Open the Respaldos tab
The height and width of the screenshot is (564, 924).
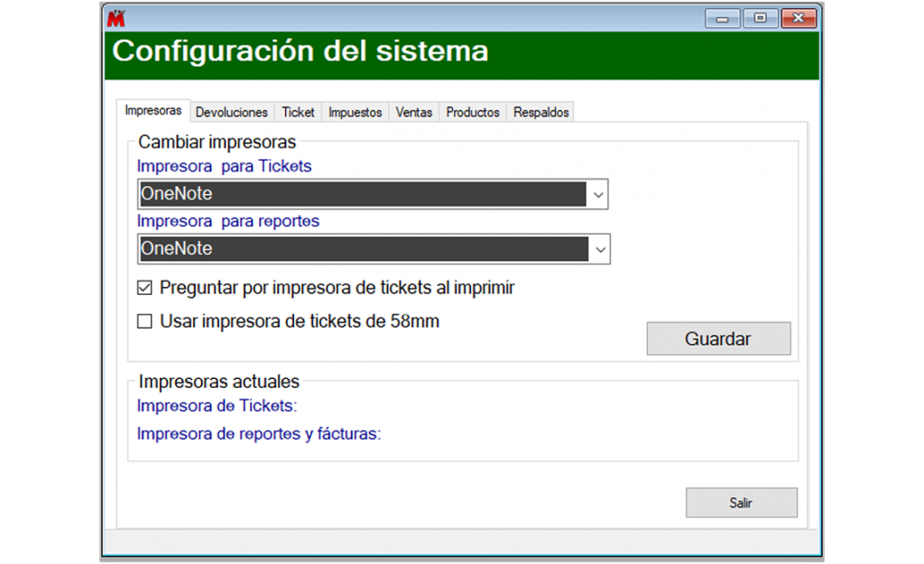click(541, 112)
